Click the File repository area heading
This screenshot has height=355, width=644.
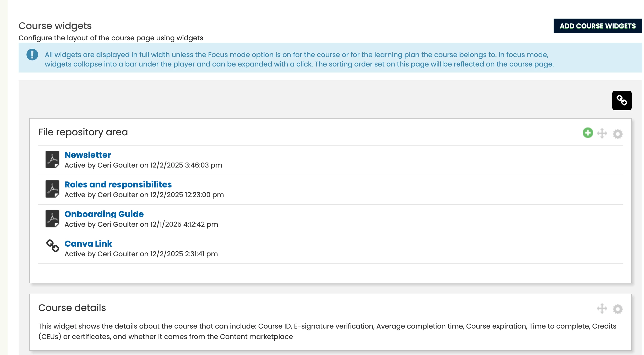tap(83, 132)
